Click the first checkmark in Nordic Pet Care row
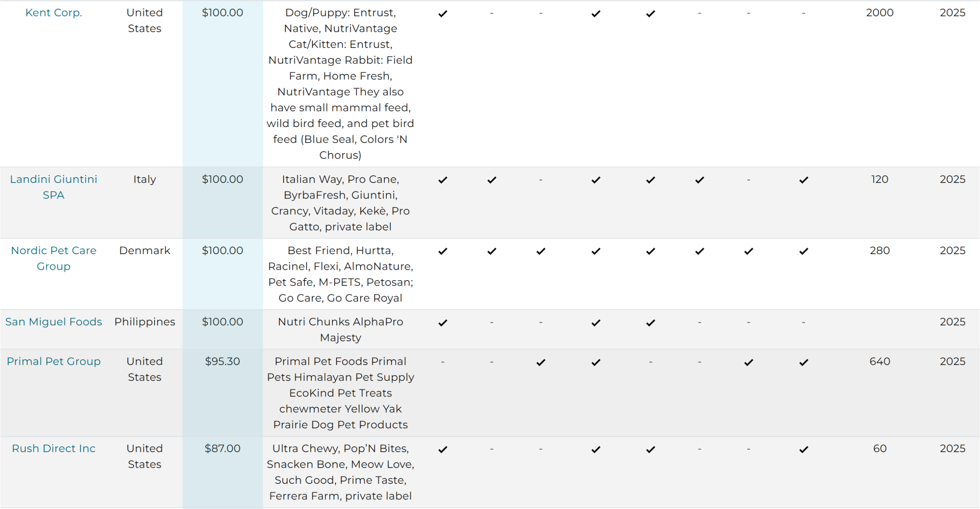Screen dimensions: 980x509 tap(443, 251)
